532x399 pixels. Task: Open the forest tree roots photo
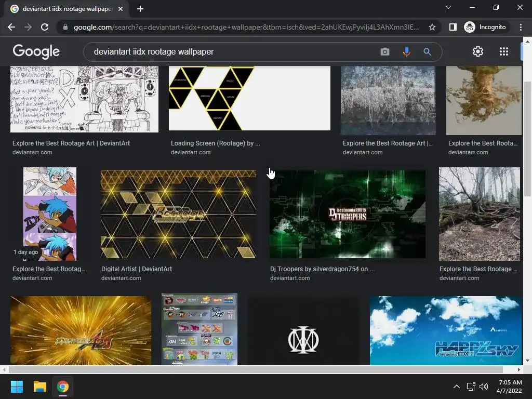tap(480, 214)
